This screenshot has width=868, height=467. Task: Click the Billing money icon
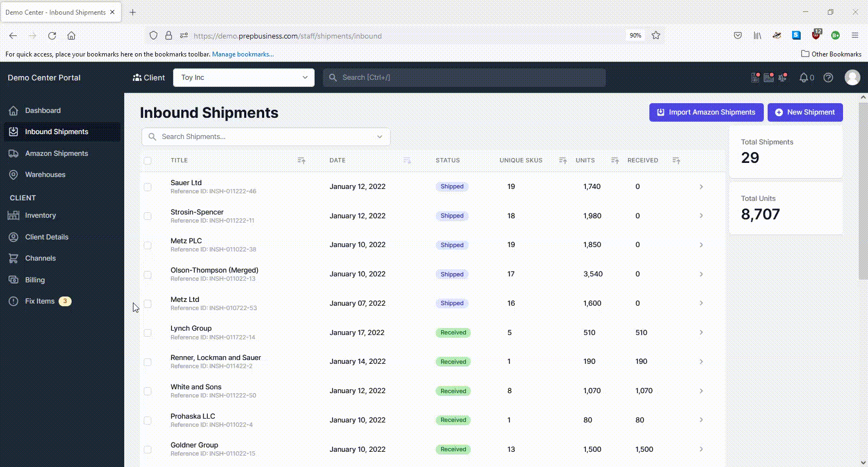pos(14,280)
